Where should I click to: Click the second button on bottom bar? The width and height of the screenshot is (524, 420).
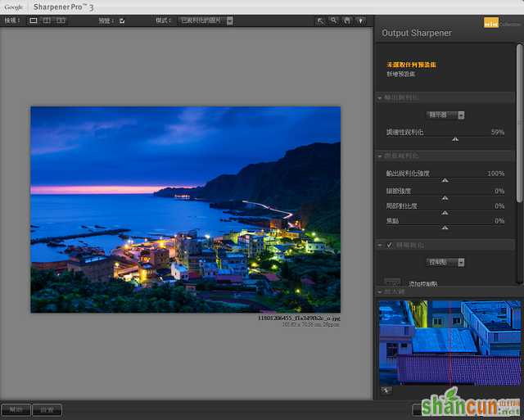47,409
